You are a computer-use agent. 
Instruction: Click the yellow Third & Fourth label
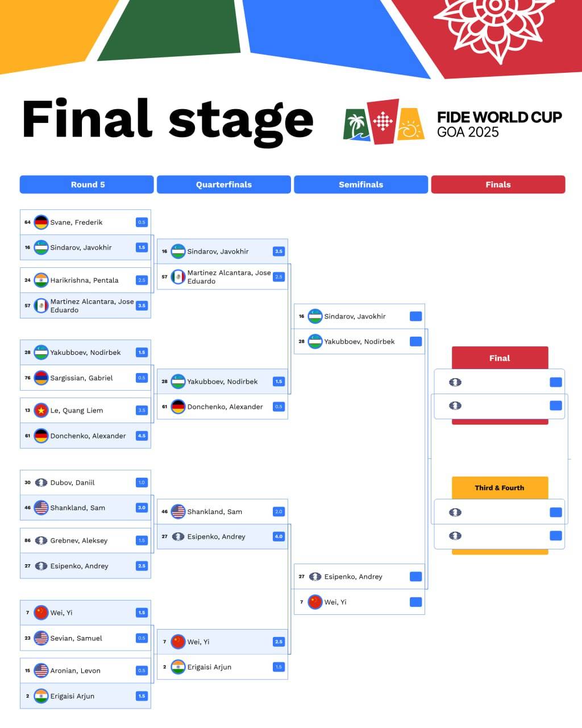500,488
